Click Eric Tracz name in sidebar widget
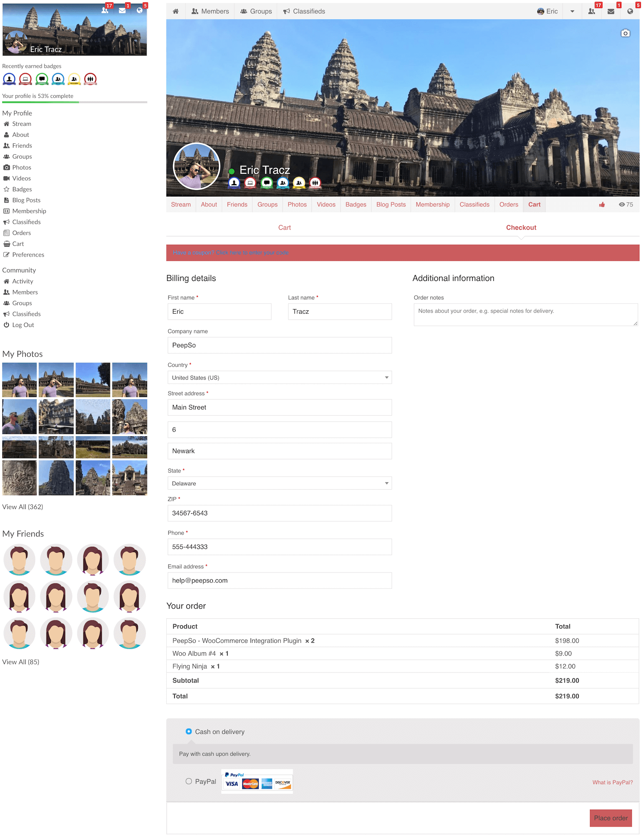The height and width of the screenshot is (840, 642). [46, 49]
